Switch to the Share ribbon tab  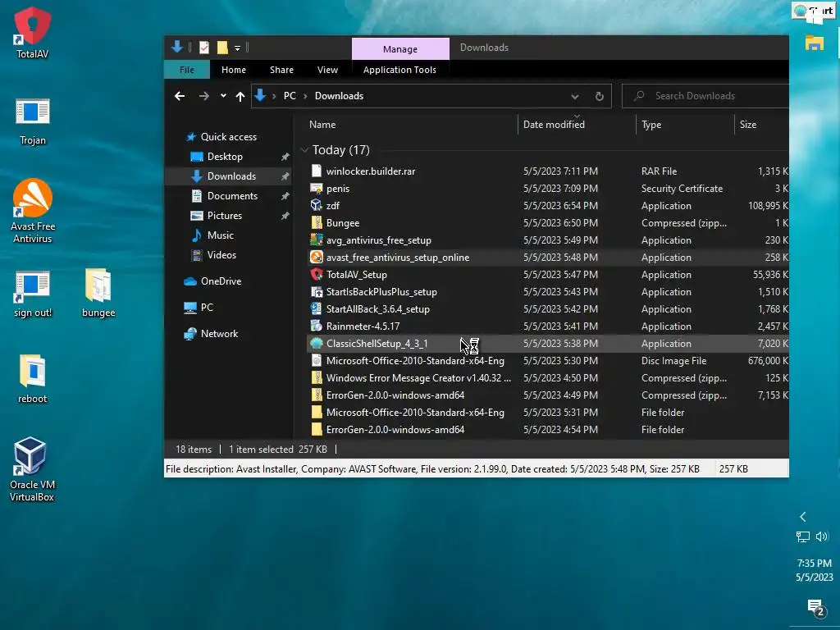pyautogui.click(x=282, y=70)
